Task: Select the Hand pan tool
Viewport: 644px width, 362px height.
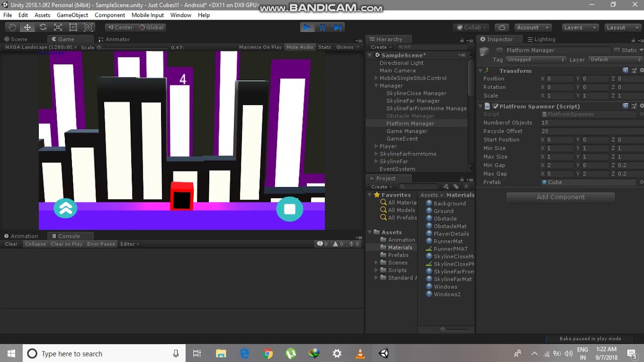Action: click(12, 27)
